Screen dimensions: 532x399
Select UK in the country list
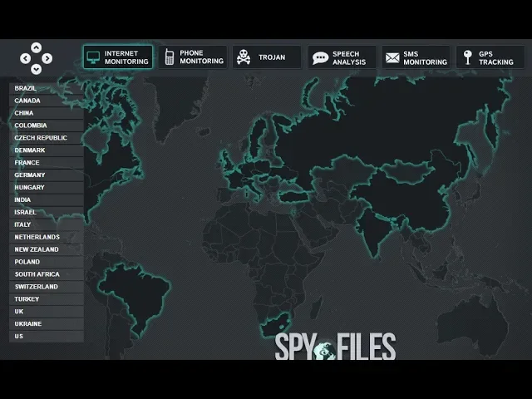[x=47, y=312]
